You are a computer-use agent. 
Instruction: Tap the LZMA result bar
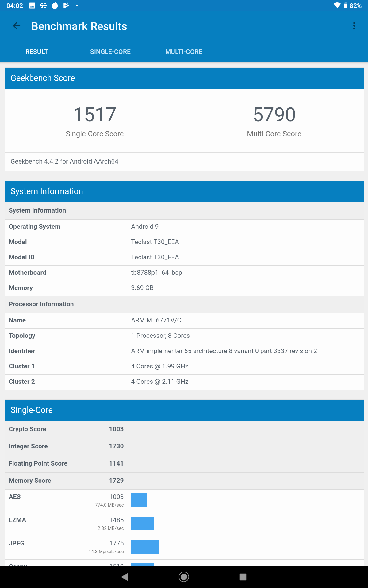coord(143,523)
